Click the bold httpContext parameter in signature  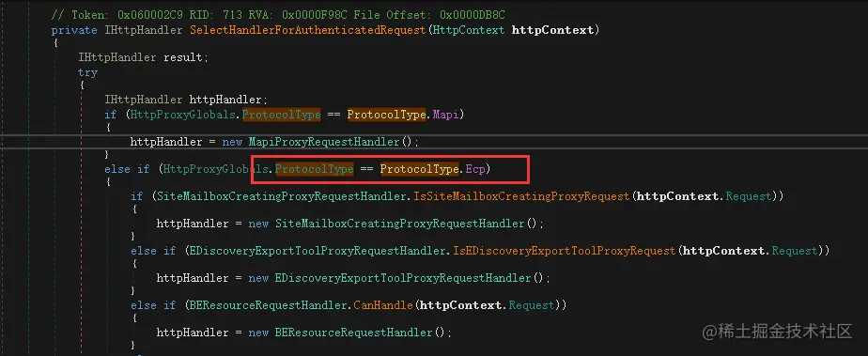pos(552,30)
